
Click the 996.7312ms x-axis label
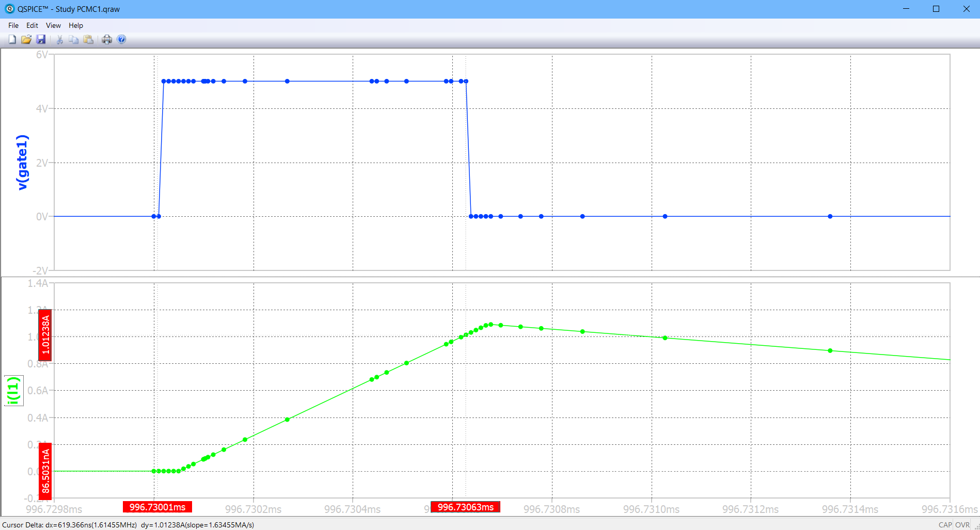[751, 509]
